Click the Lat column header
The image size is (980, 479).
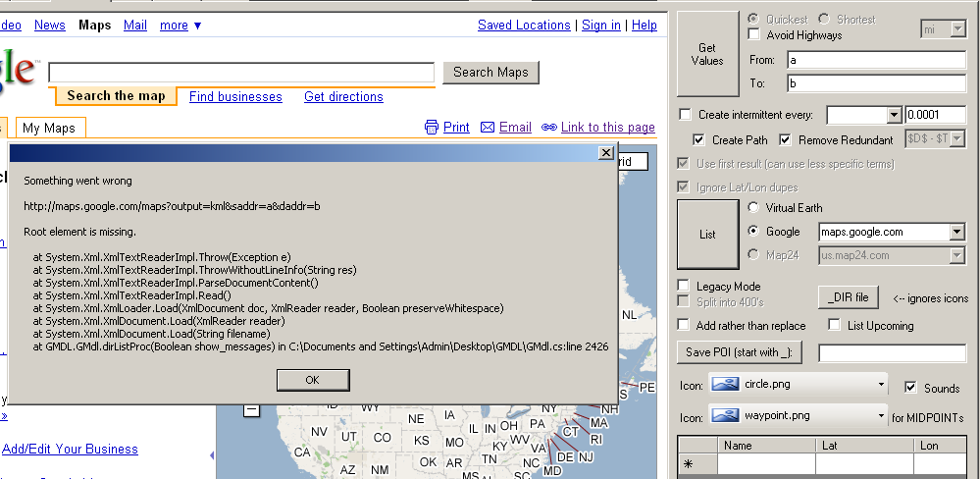pos(865,446)
